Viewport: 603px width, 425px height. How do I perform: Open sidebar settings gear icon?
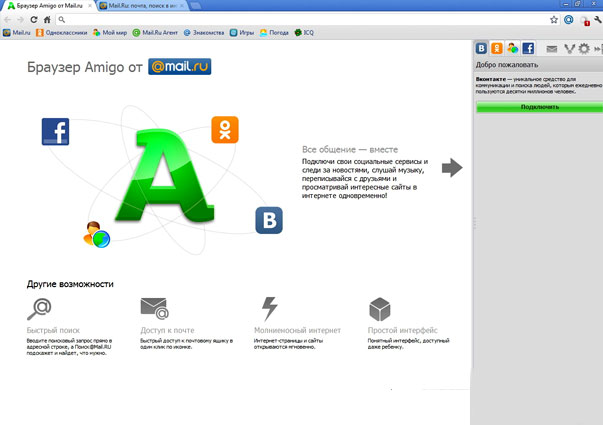584,49
